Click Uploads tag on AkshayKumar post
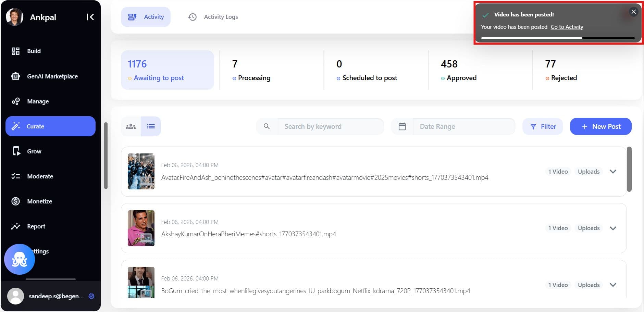 589,228
